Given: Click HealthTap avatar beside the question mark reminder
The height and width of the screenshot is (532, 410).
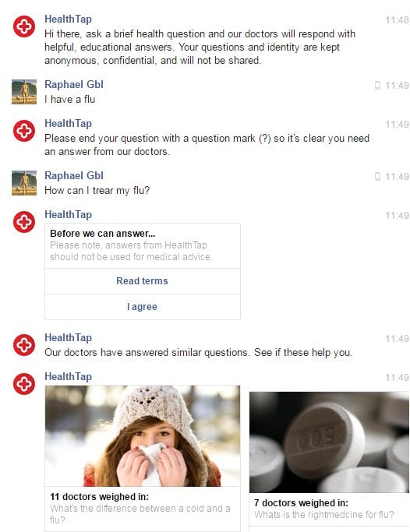Looking at the screenshot, I should point(23,131).
